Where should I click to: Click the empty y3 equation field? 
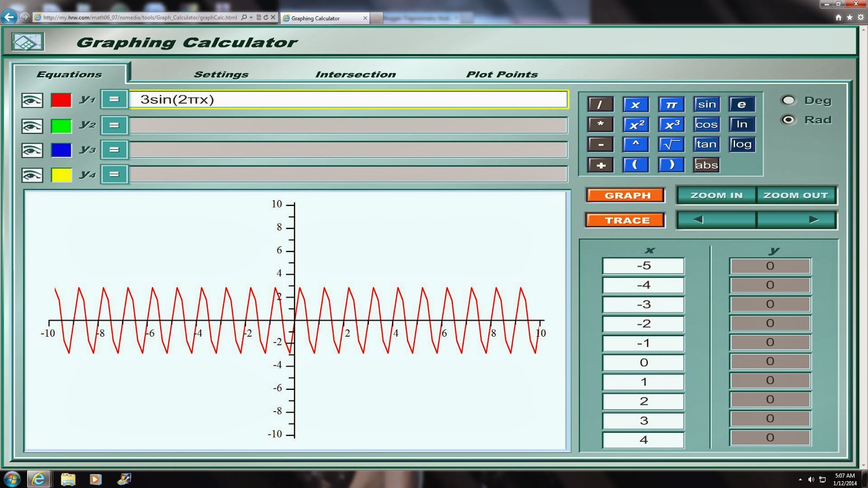(x=348, y=150)
